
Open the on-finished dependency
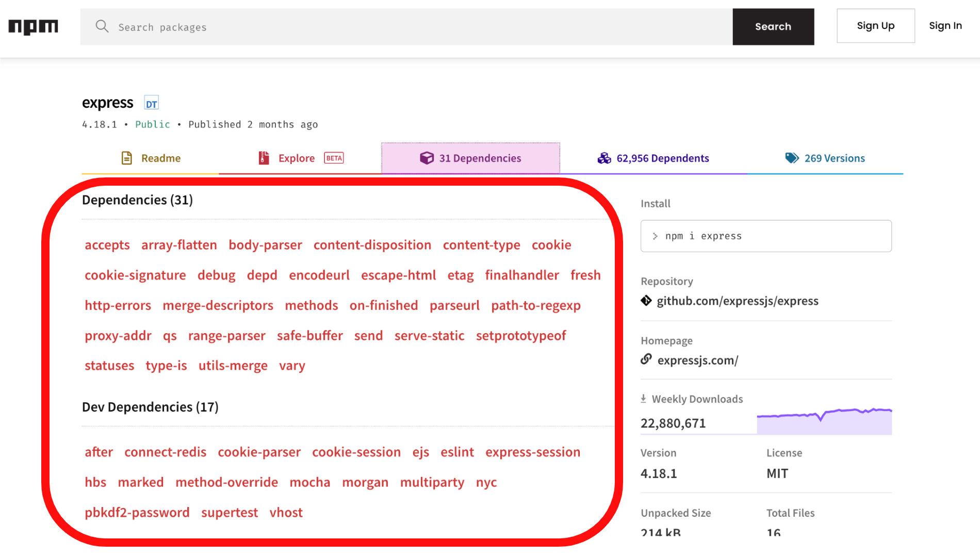coord(384,305)
